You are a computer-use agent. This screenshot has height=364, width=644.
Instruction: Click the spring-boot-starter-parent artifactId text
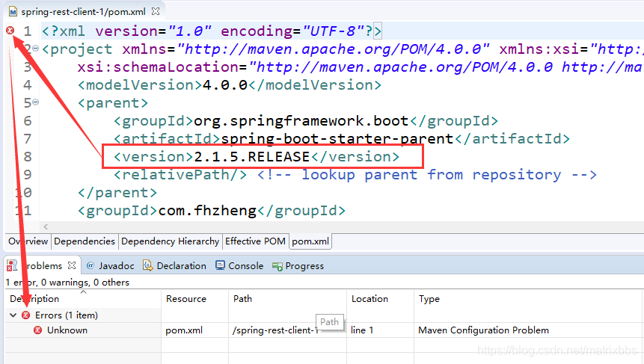tap(337, 139)
